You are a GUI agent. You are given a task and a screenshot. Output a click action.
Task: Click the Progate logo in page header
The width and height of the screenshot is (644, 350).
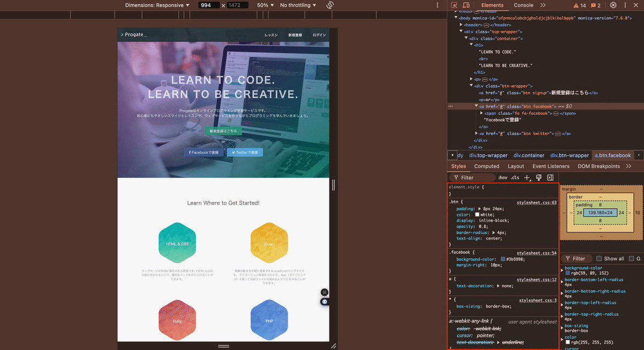(x=134, y=35)
